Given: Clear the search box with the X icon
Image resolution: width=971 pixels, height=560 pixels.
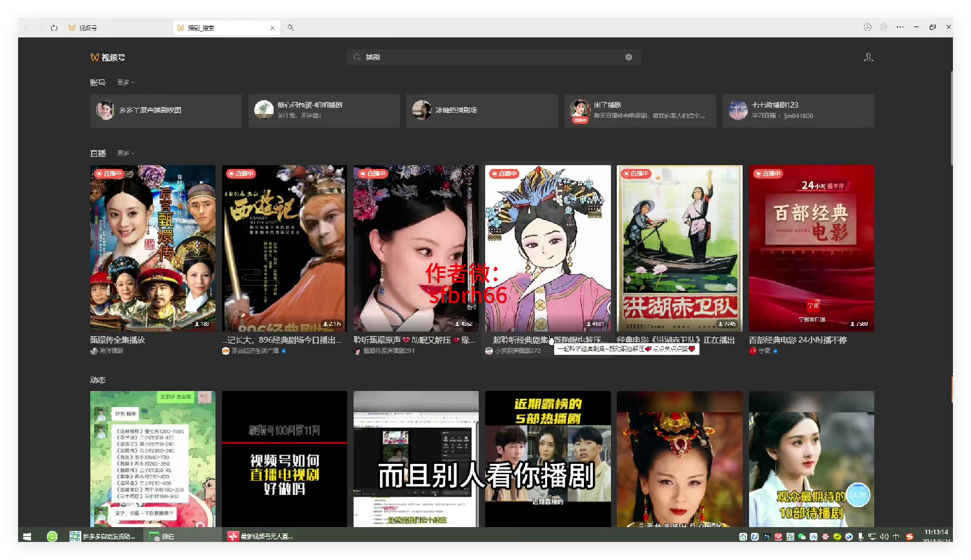Looking at the screenshot, I should pyautogui.click(x=628, y=57).
